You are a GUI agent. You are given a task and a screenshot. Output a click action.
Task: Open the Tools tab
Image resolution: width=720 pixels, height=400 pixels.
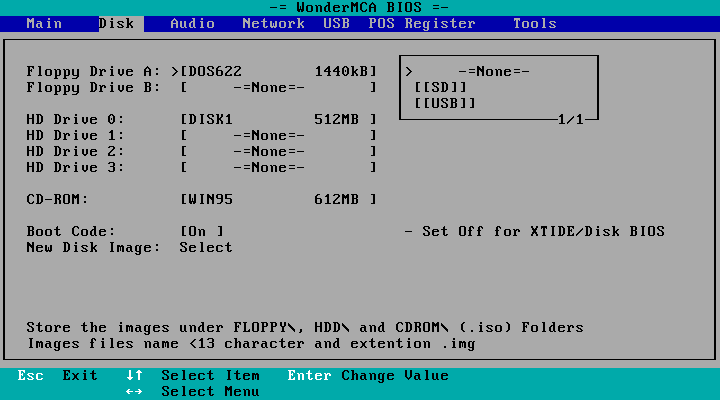535,23
